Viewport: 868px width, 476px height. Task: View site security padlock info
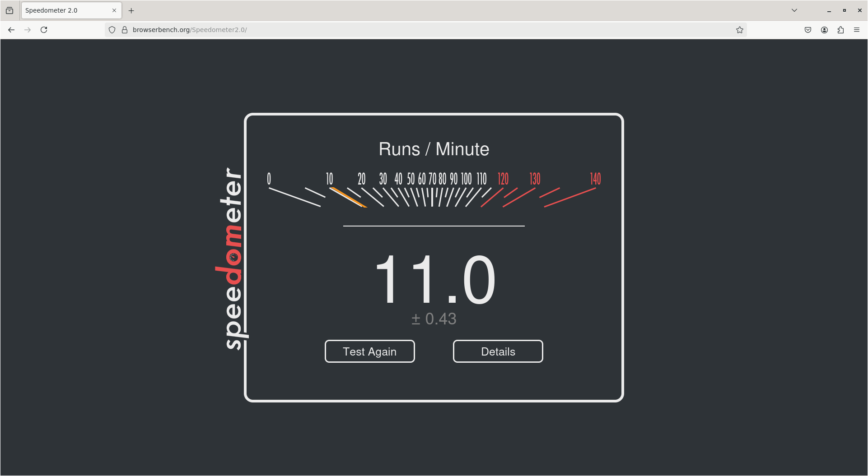[125, 30]
